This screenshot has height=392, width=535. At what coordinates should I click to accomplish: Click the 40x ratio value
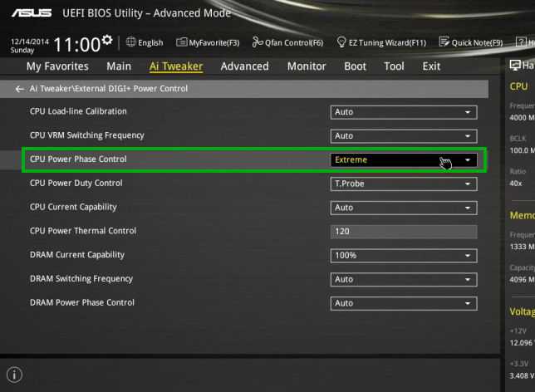point(516,184)
